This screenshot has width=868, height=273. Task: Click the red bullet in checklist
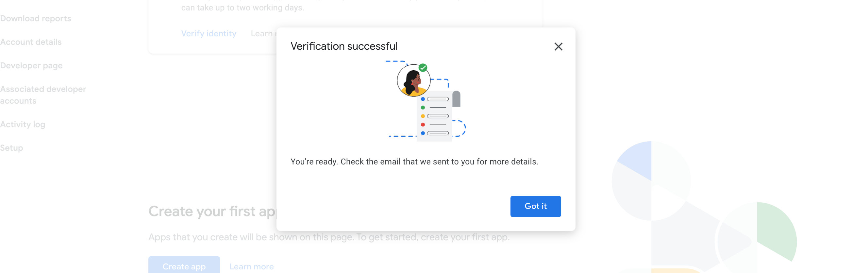pyautogui.click(x=423, y=125)
